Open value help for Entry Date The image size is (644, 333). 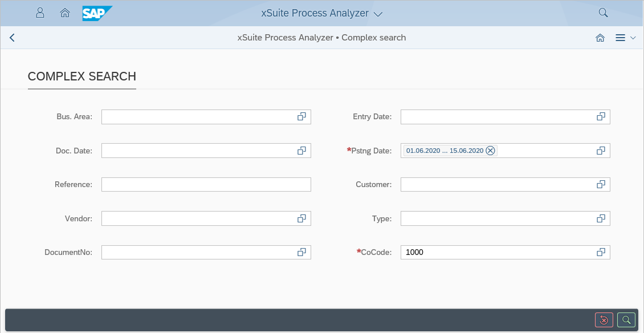pos(601,116)
